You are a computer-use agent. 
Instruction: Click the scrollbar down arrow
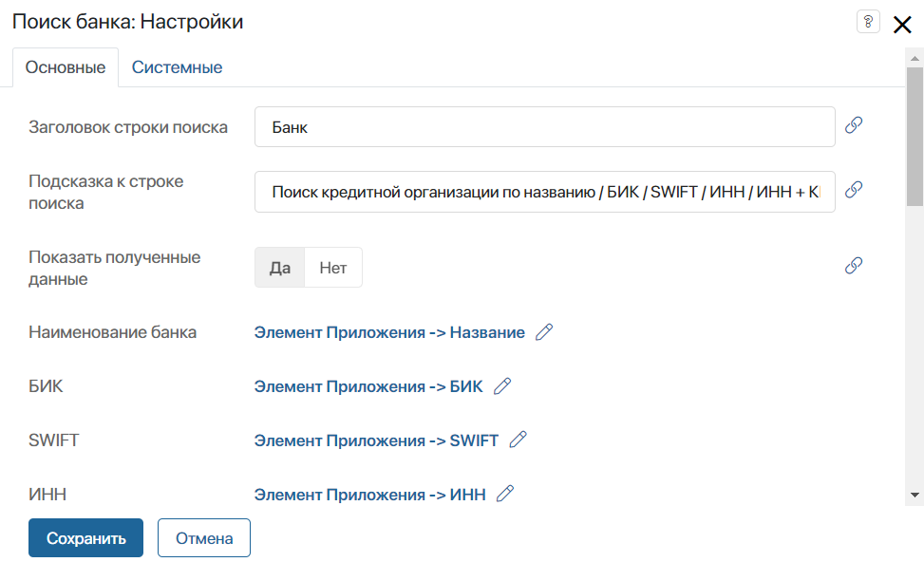(x=915, y=496)
